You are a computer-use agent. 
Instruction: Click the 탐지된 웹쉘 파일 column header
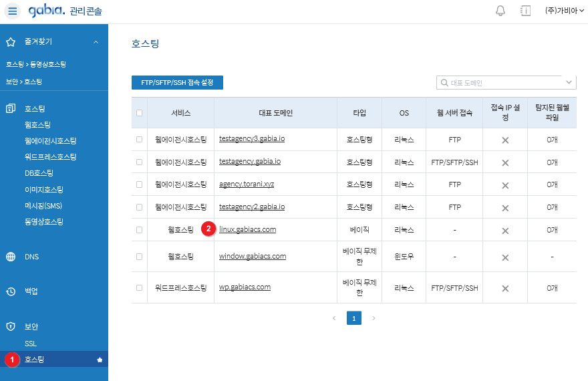552,112
